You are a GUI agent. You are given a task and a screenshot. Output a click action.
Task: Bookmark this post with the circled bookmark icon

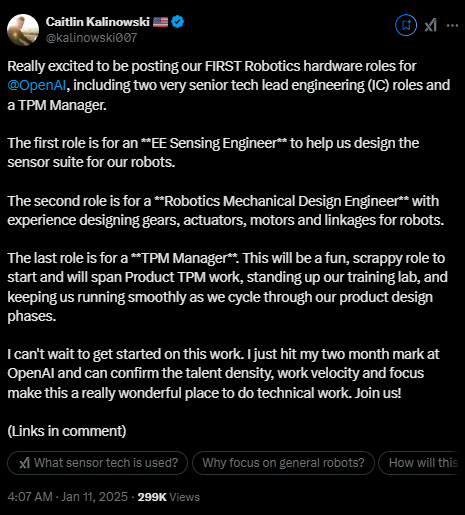pyautogui.click(x=406, y=25)
